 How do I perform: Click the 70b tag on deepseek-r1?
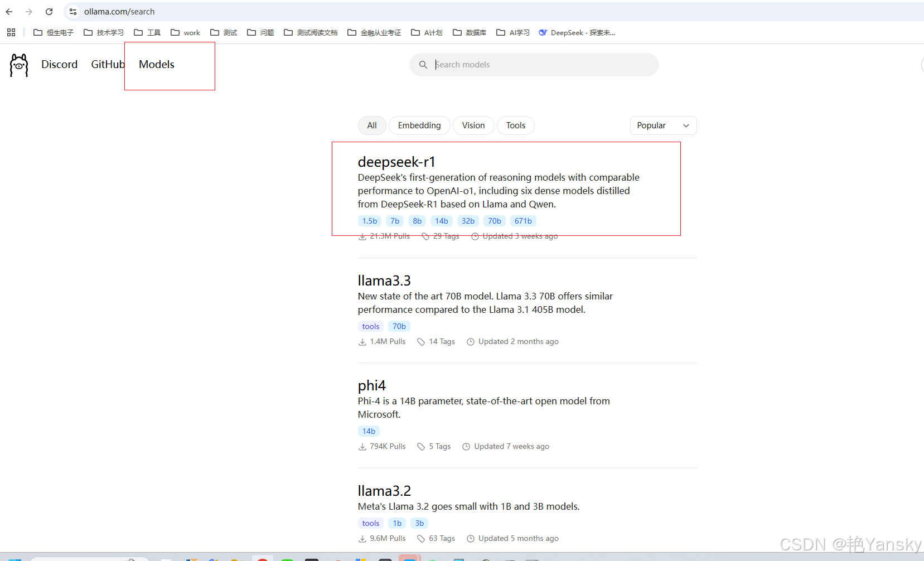point(495,221)
